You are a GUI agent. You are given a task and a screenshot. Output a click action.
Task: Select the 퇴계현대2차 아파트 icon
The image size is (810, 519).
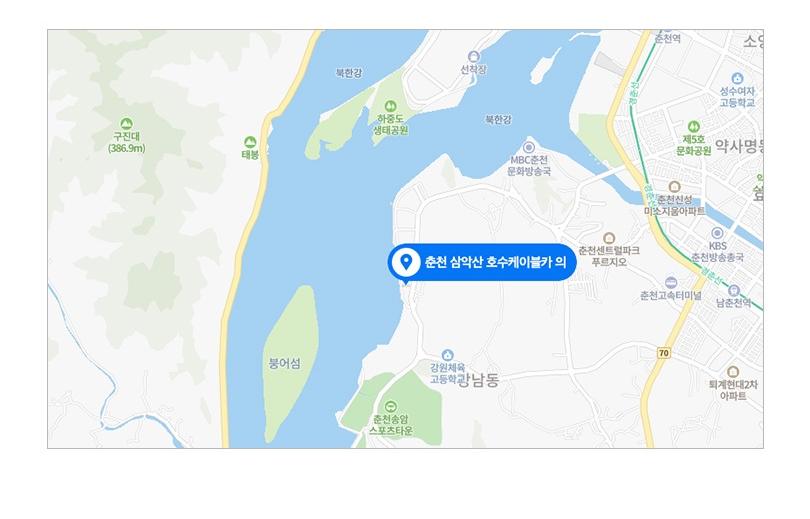[x=733, y=372]
